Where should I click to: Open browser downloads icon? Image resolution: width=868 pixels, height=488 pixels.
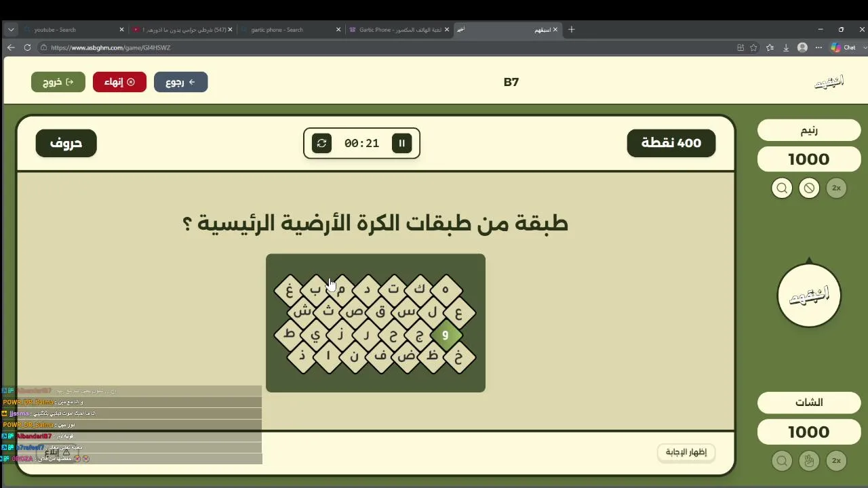(786, 47)
